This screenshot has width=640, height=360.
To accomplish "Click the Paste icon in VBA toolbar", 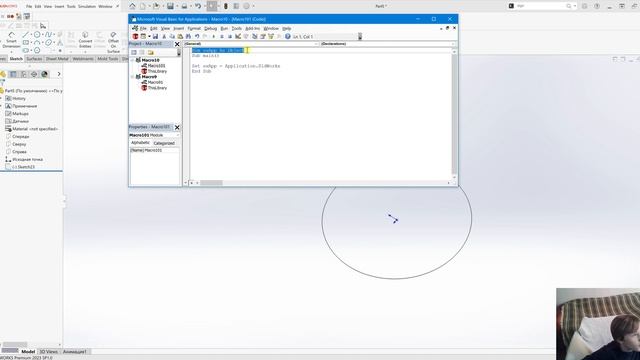I will [x=180, y=37].
